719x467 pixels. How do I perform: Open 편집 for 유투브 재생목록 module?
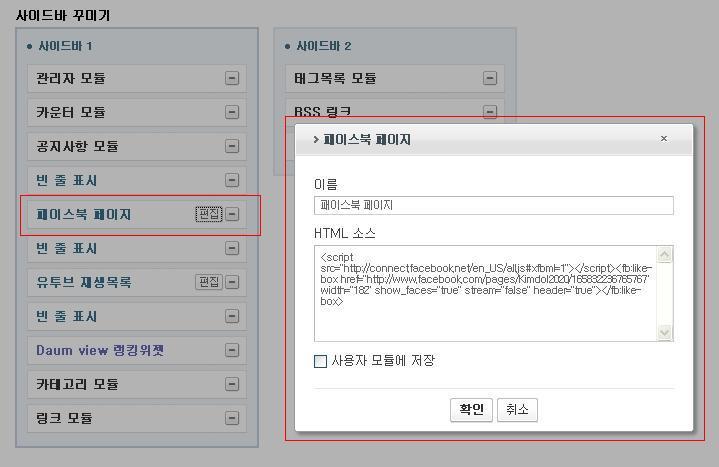coord(209,282)
